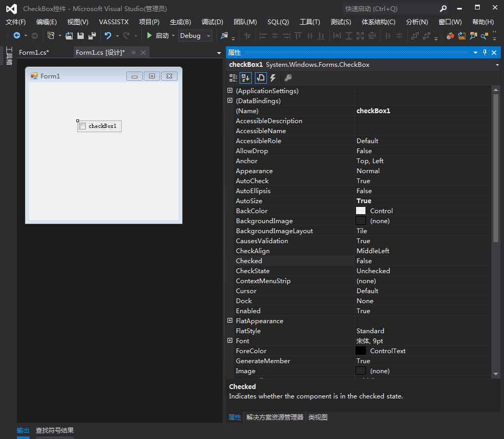This screenshot has width=504, height=439.
Task: Switch Properties panel to Categorized view
Action: 233,77
